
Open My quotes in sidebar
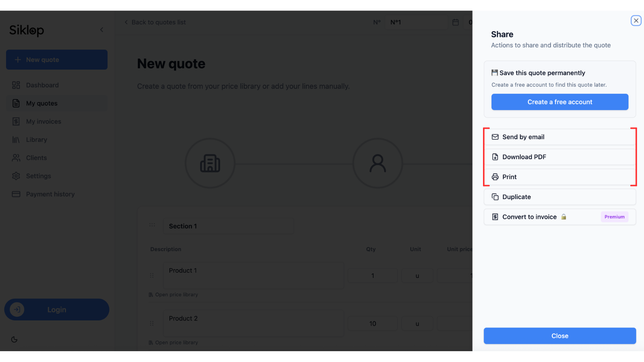(x=57, y=103)
